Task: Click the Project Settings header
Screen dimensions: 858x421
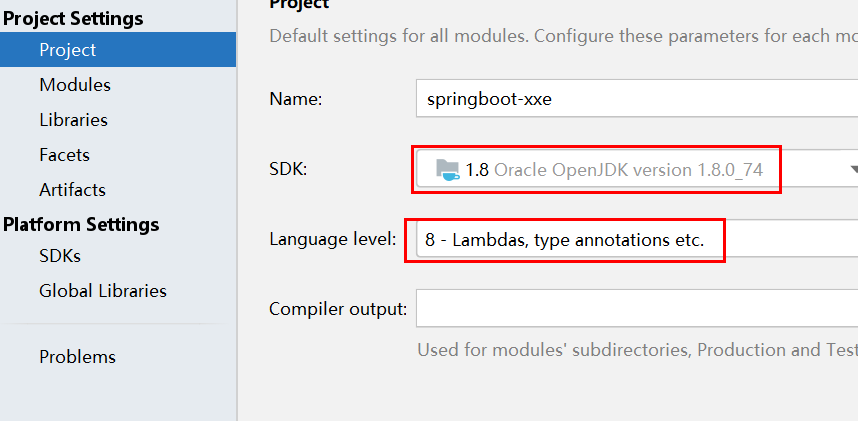Action: [x=73, y=19]
